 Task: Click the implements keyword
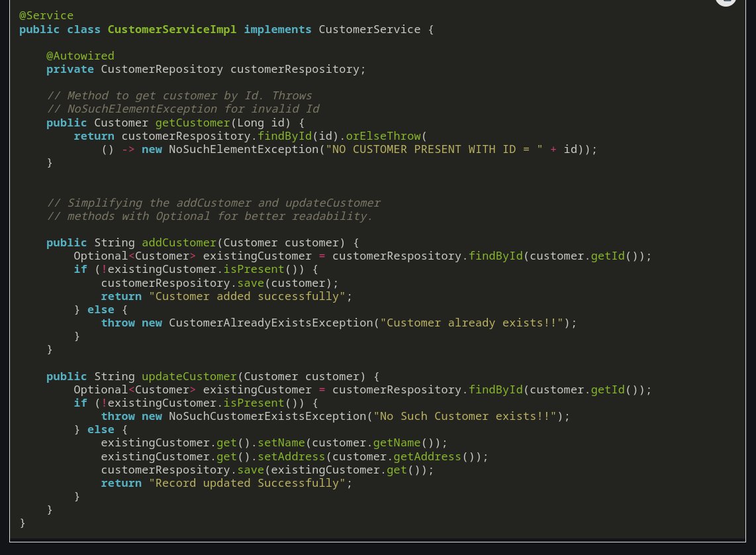(278, 29)
